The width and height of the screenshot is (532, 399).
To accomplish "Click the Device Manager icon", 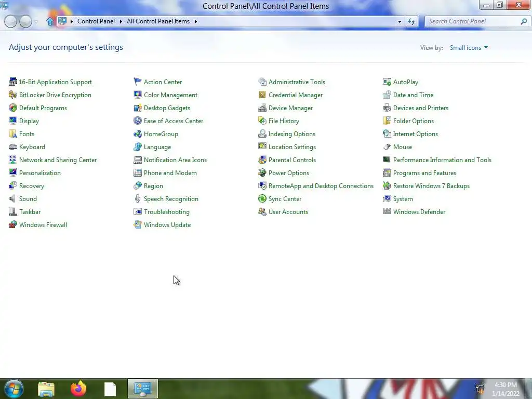I will pos(262,108).
